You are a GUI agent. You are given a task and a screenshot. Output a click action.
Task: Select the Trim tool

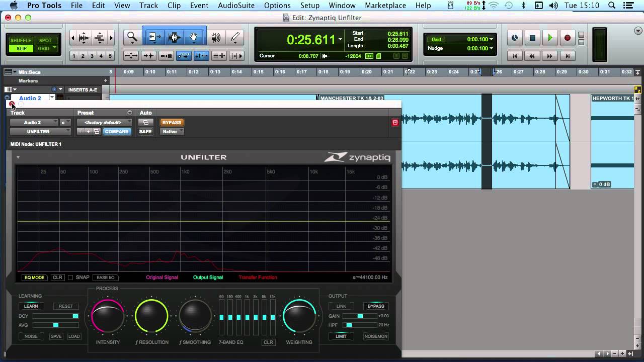coord(154,37)
